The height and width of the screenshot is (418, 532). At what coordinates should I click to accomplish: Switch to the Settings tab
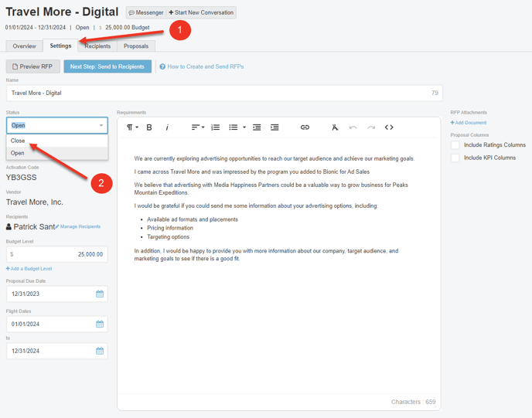point(60,46)
